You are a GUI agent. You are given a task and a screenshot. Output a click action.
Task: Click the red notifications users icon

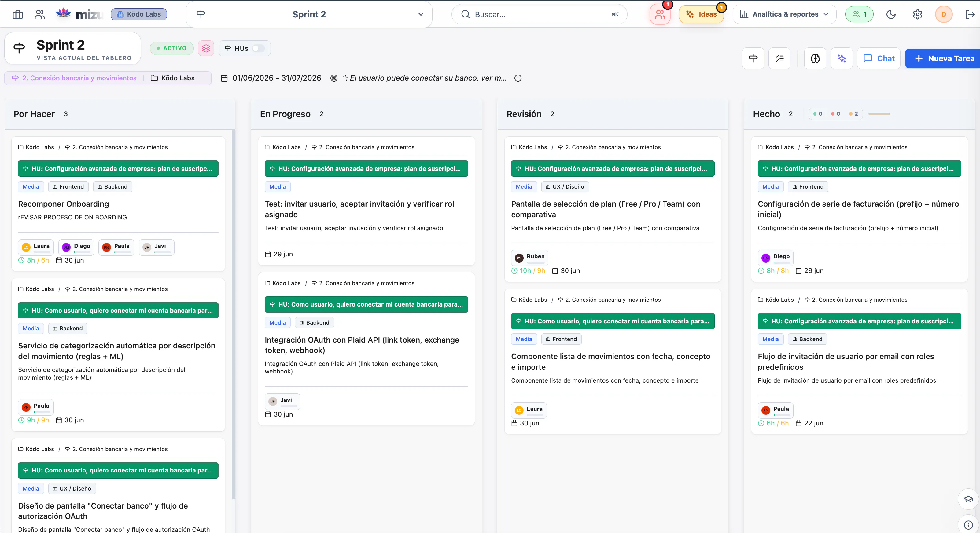click(660, 14)
